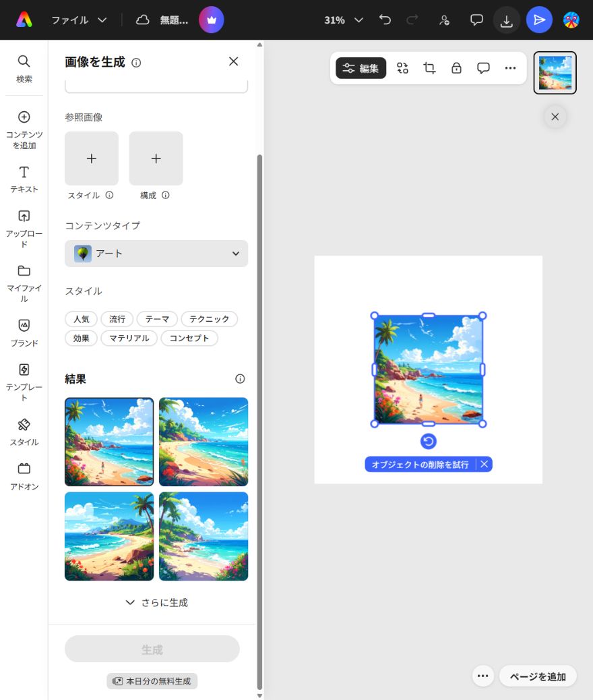Click the replace image icon in toolbar

(402, 68)
